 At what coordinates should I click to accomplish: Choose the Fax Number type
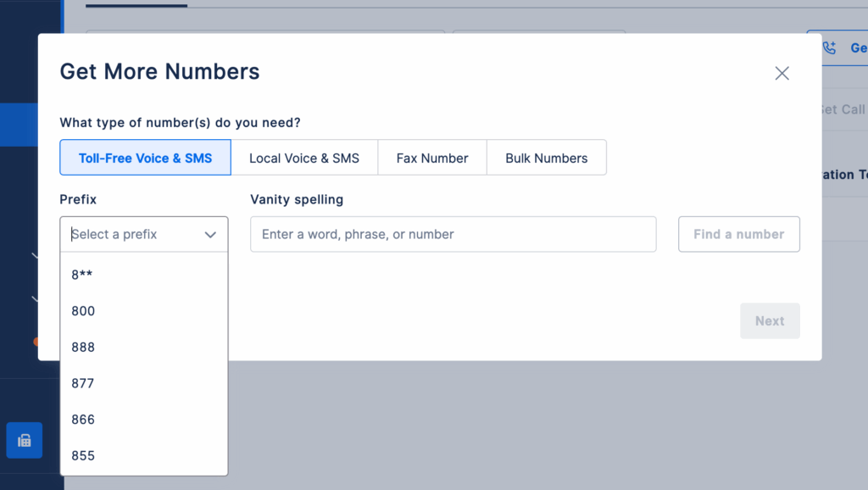(432, 158)
